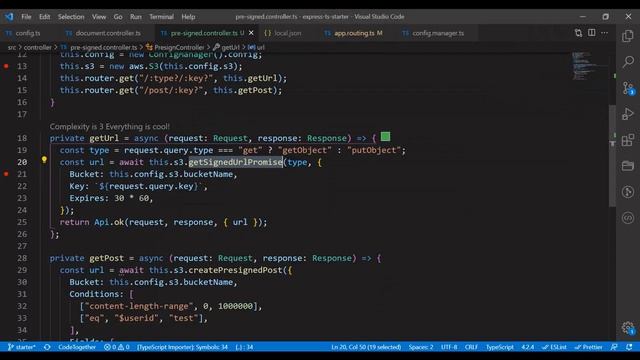Open the View menu
The width and height of the screenshot is (640, 360).
pyautogui.click(x=99, y=17)
